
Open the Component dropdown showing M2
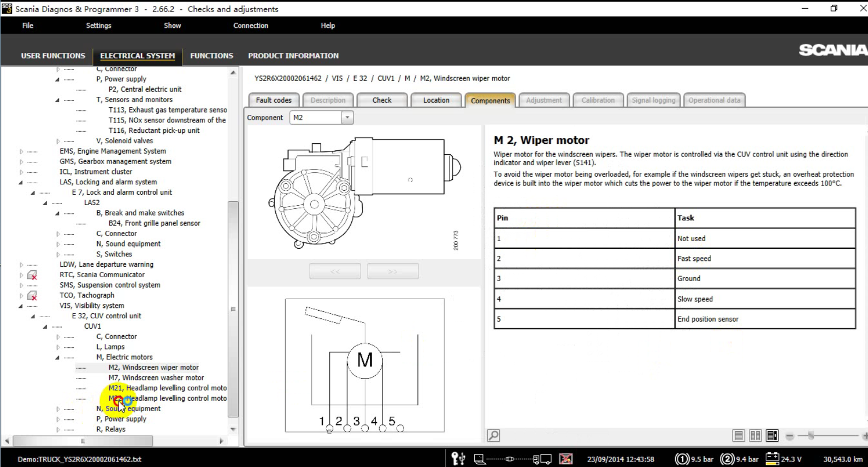click(x=347, y=118)
